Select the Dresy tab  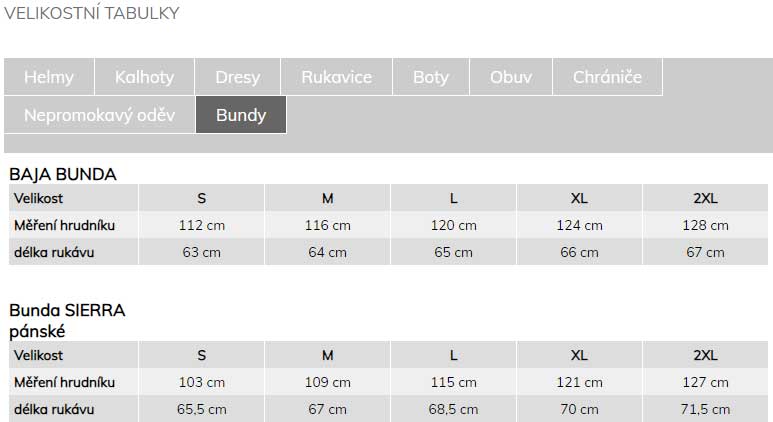237,77
